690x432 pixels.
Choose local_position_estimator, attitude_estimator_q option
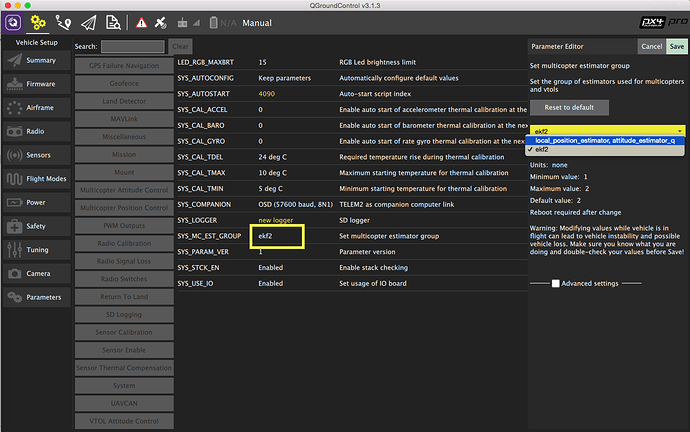coord(605,141)
